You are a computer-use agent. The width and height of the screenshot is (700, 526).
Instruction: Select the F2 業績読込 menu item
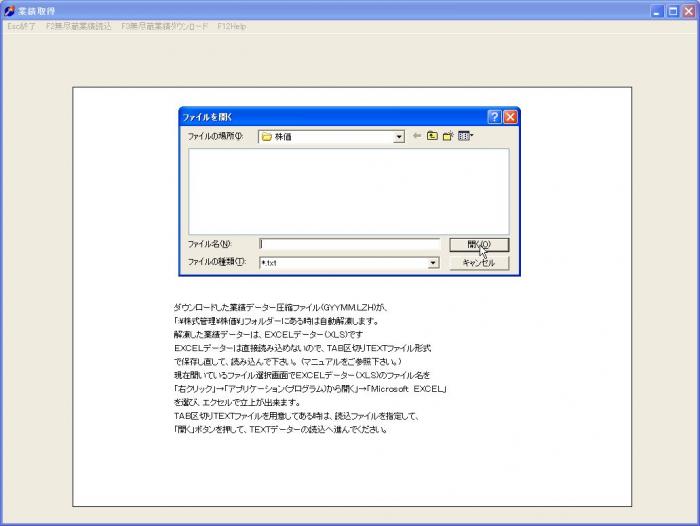(79, 26)
